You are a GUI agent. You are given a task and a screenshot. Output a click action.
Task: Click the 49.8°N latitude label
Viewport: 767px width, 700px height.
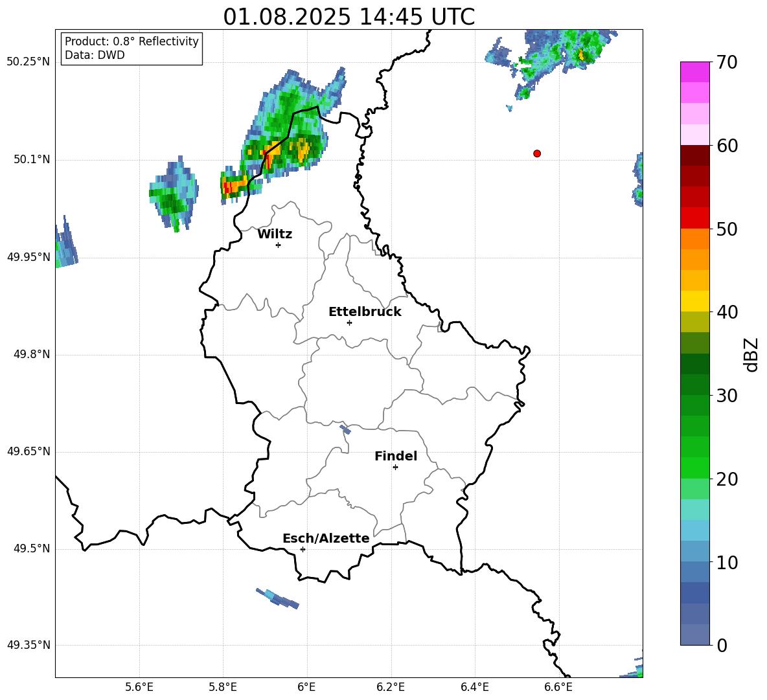click(x=32, y=354)
